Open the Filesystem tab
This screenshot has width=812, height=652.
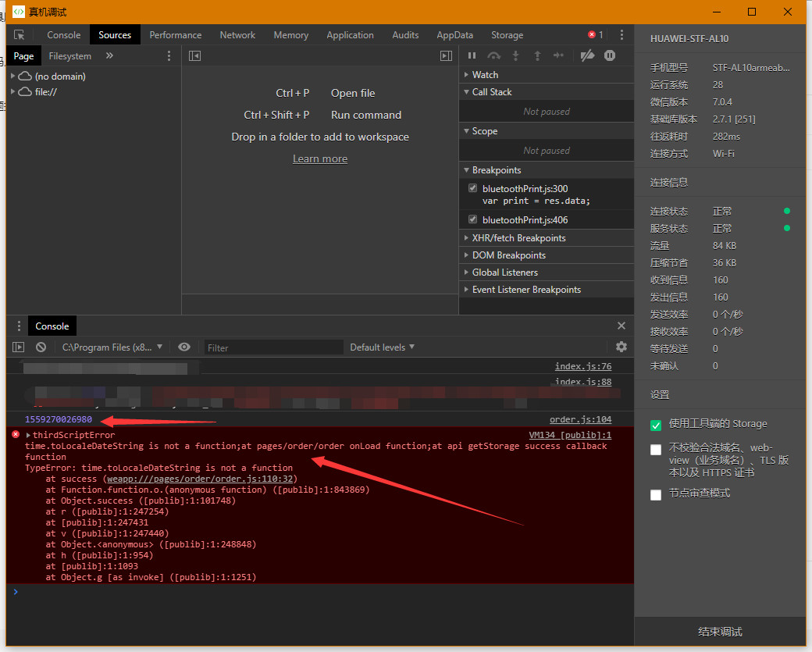(x=69, y=56)
